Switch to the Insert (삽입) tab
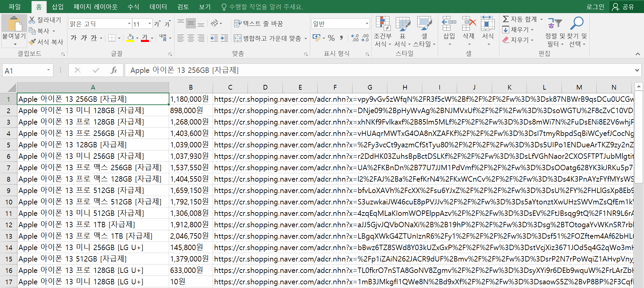This screenshot has width=644, height=288. coord(58,7)
